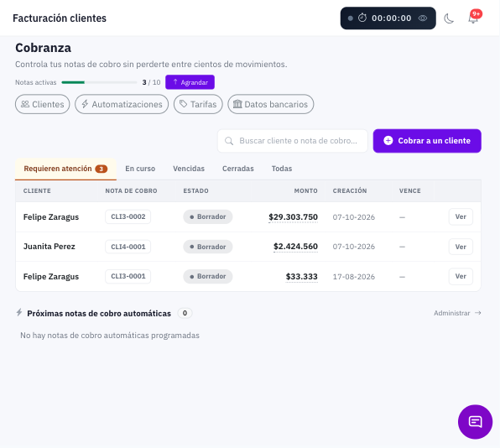
Task: Click the automatic notes count badge 0
Action: point(185,313)
